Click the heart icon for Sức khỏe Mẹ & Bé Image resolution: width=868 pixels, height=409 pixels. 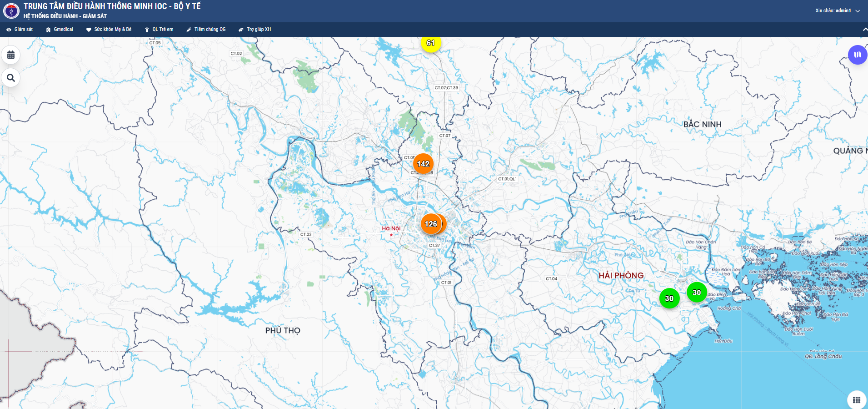pos(89,30)
